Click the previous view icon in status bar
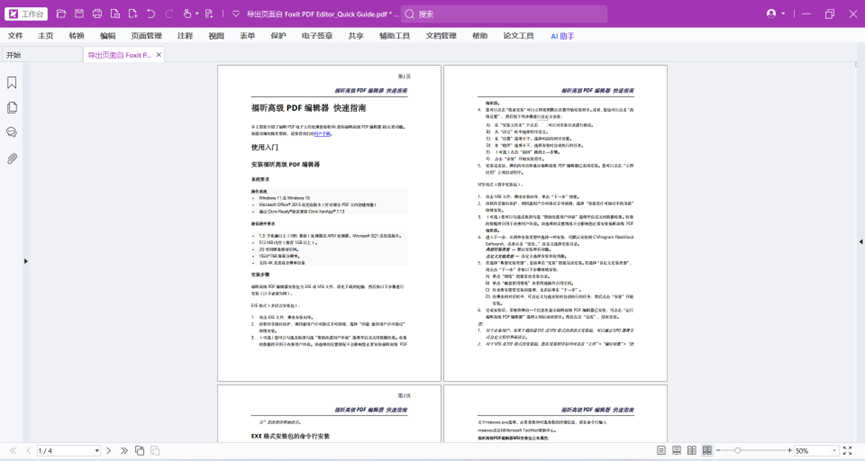The height and width of the screenshot is (461, 865). [140, 451]
